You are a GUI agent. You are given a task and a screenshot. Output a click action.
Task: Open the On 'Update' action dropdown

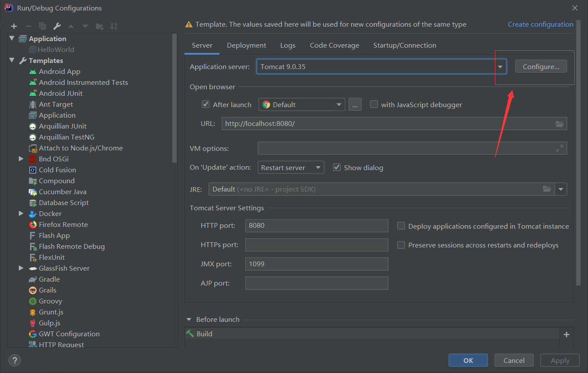[x=291, y=167]
